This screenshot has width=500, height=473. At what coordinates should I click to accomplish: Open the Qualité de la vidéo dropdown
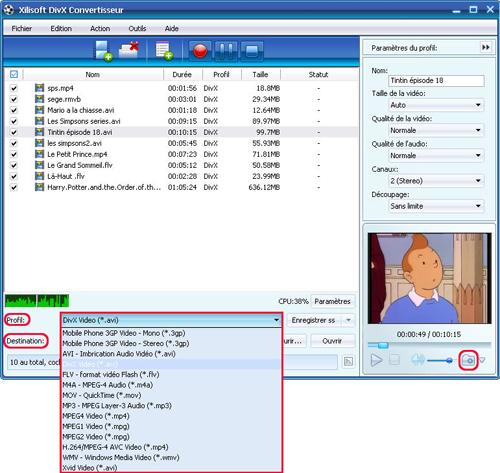click(x=436, y=130)
